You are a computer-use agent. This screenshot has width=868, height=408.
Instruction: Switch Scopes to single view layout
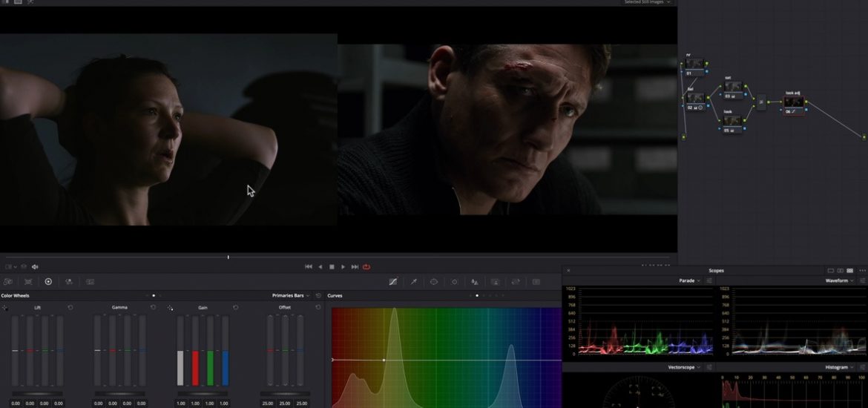point(830,271)
